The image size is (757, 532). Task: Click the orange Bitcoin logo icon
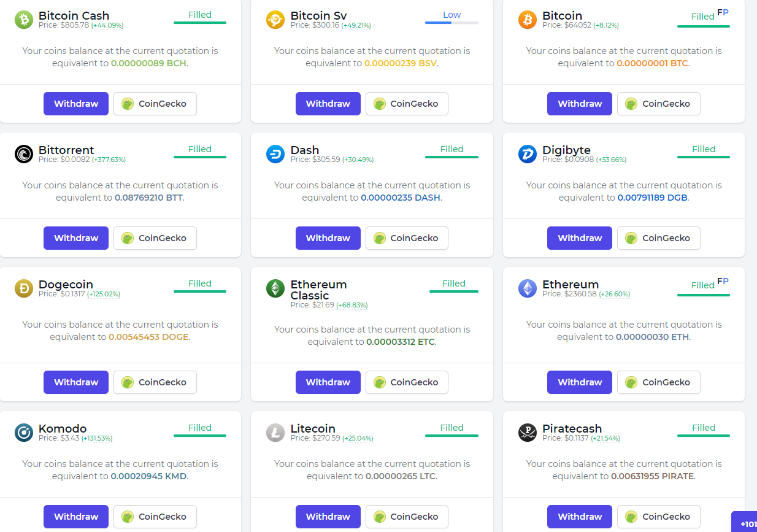528,20
